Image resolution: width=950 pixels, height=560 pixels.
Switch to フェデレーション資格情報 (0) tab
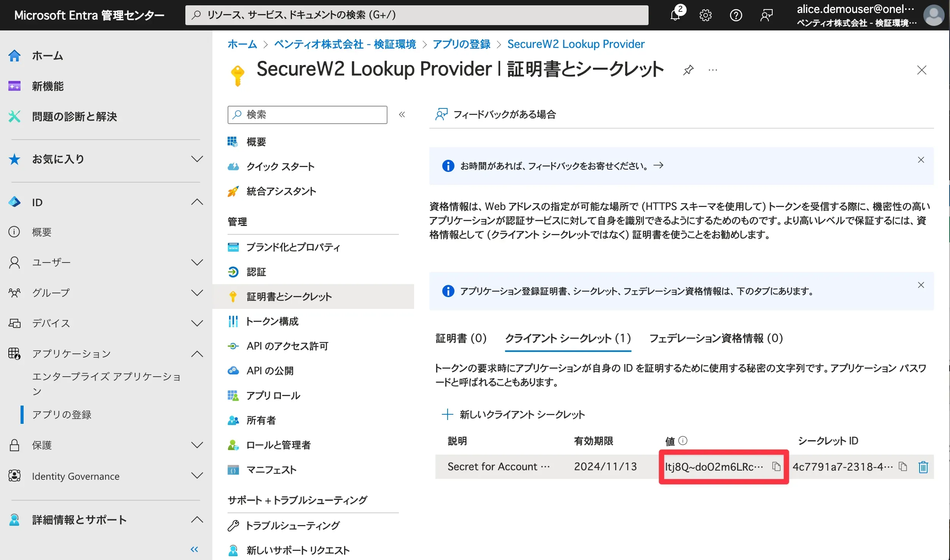tap(716, 338)
